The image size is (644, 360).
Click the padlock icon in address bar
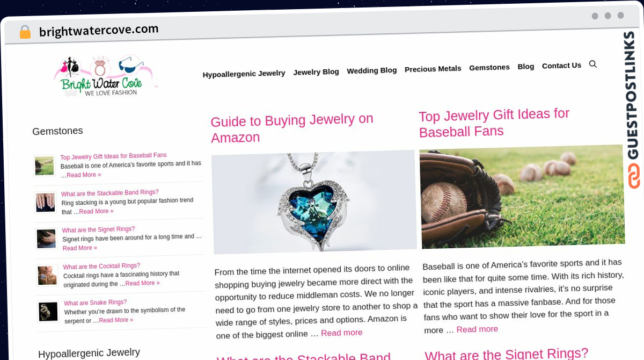[x=25, y=32]
